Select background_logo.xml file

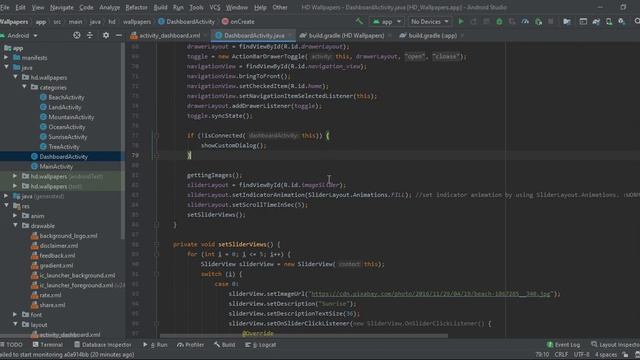(68, 236)
